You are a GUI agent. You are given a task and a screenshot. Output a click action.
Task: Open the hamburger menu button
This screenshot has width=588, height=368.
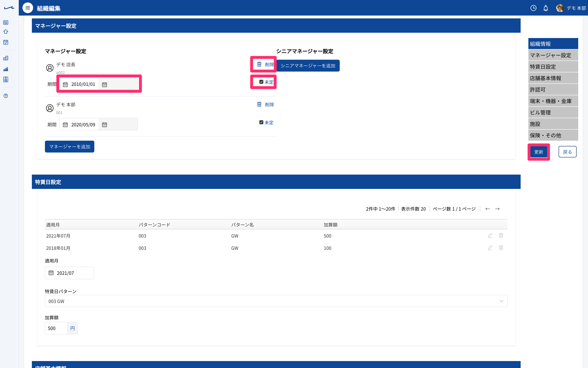pyautogui.click(x=28, y=8)
